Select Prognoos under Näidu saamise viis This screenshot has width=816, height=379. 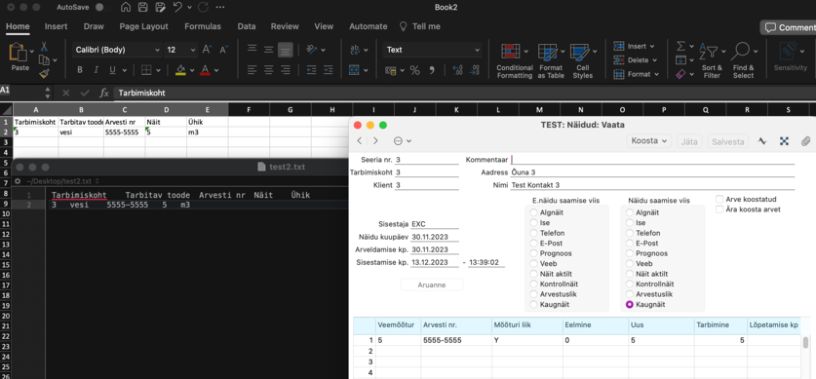(x=630, y=254)
